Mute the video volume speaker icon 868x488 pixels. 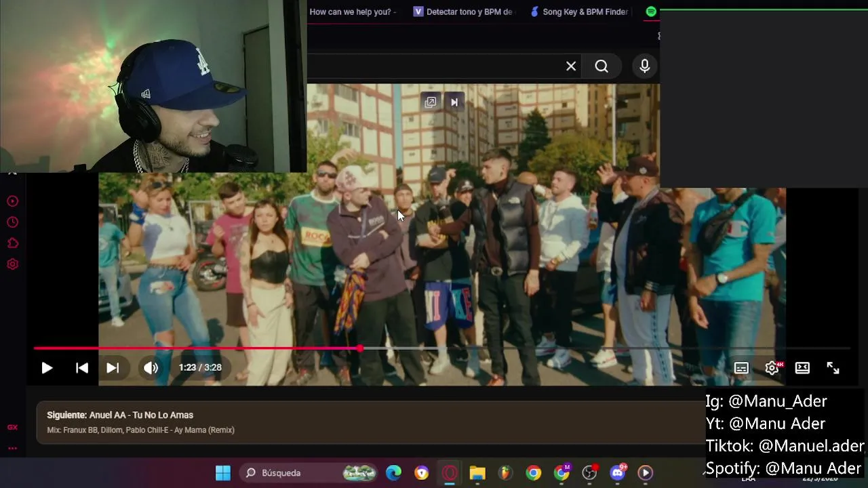tap(151, 368)
